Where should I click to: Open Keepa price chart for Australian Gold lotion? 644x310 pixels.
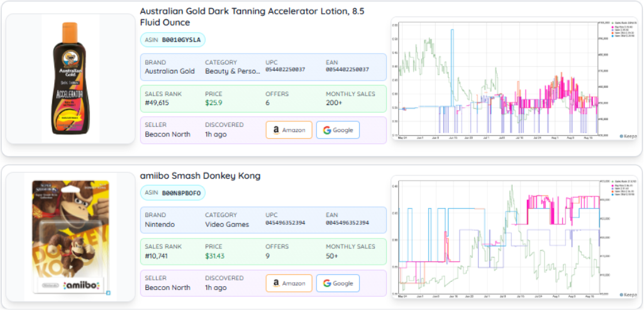(514, 79)
